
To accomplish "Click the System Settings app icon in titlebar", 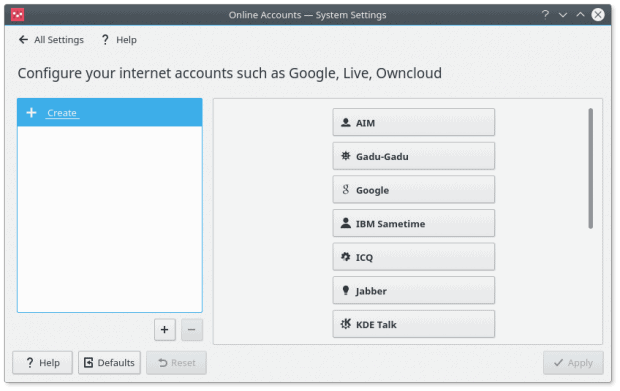I will (17, 15).
